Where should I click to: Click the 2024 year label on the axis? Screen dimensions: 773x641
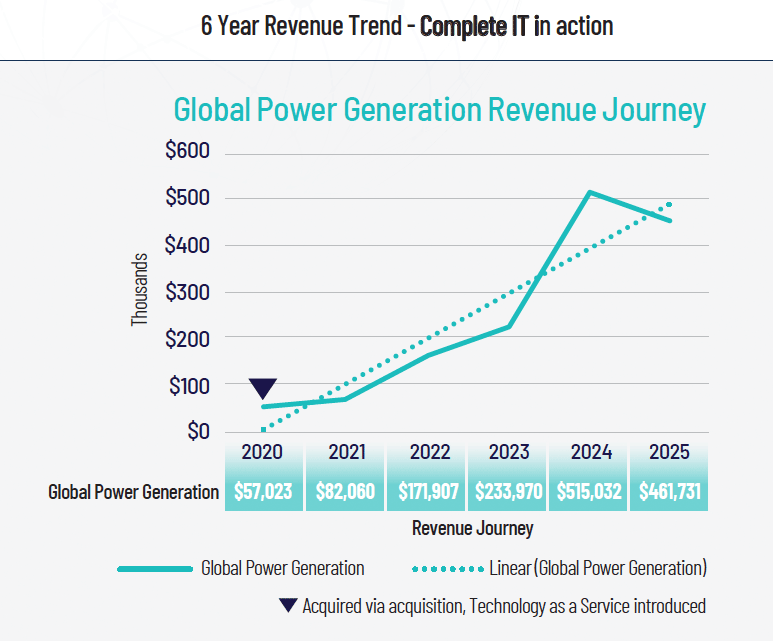pos(591,452)
